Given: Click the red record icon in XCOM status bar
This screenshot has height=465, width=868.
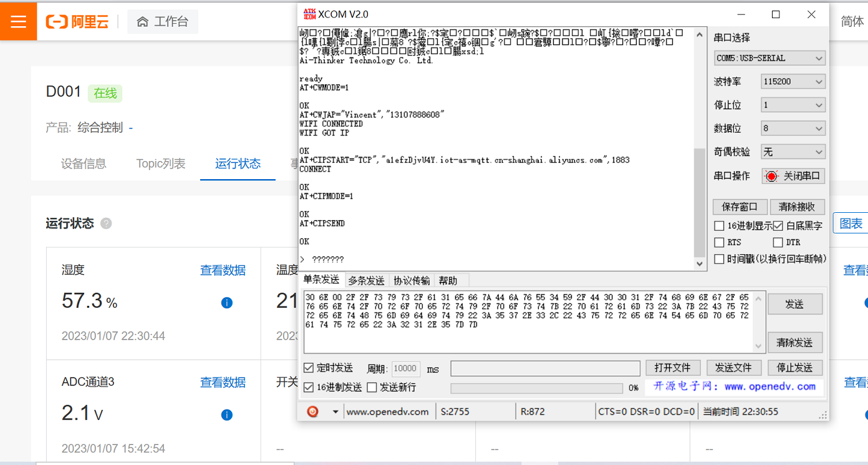Looking at the screenshot, I should 313,411.
